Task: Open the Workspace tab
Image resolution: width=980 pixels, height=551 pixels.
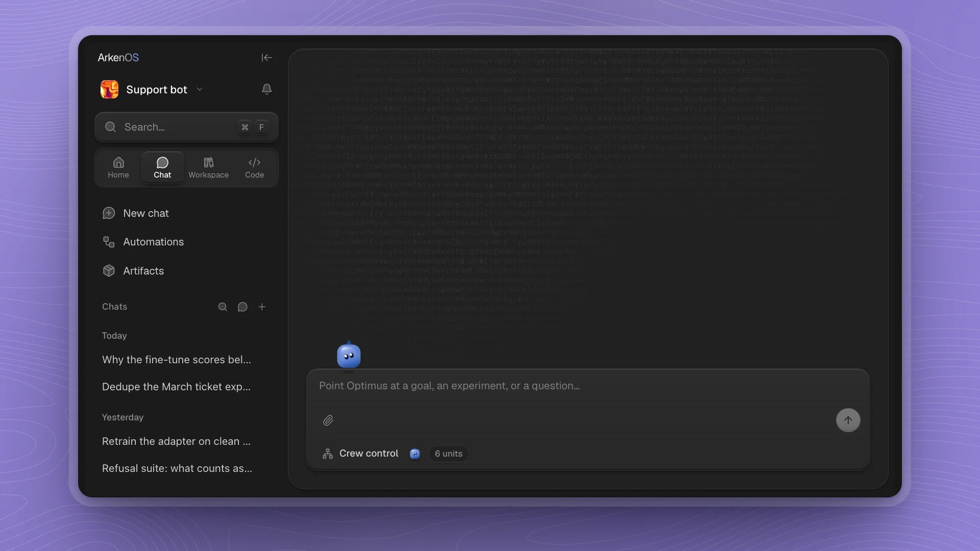Action: (208, 168)
